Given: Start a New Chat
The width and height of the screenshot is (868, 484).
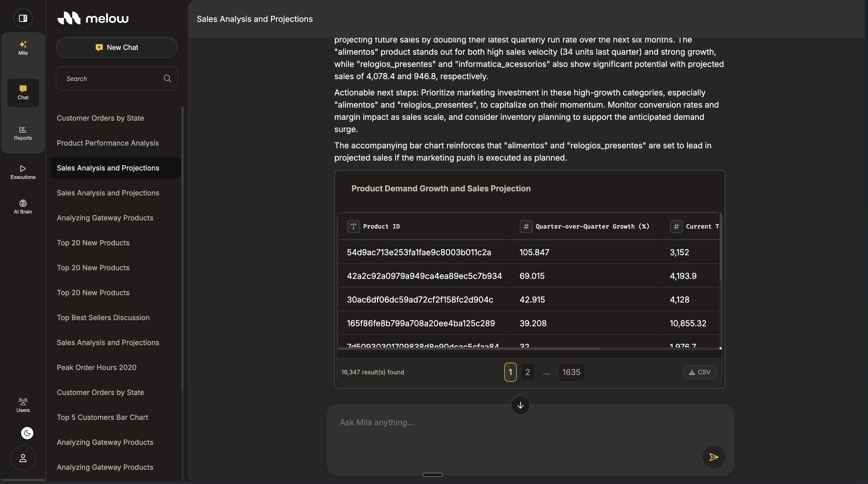Looking at the screenshot, I should 117,48.
